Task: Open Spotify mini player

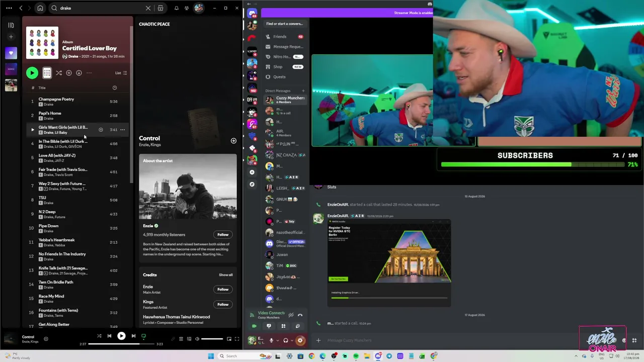Action: point(229,339)
